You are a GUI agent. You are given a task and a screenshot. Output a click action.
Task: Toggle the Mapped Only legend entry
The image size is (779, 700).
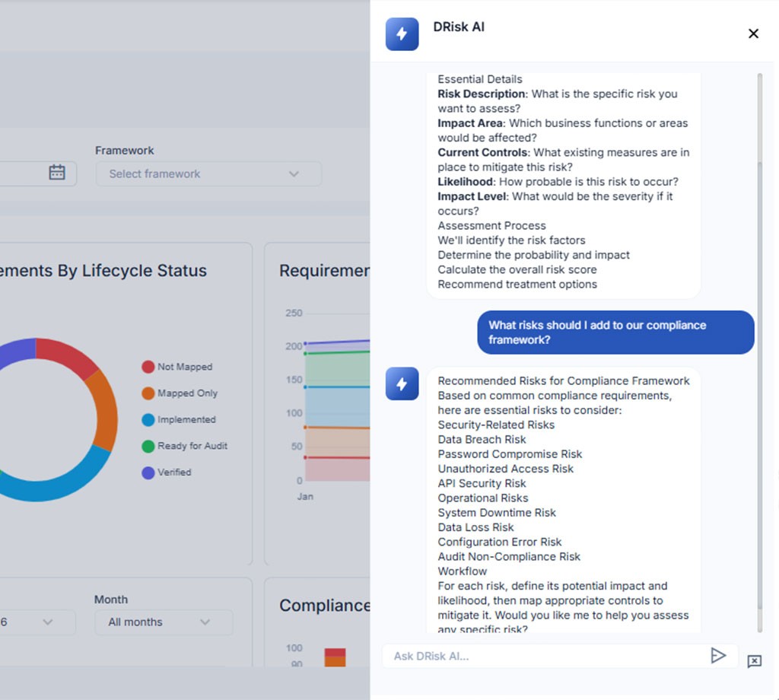click(180, 393)
